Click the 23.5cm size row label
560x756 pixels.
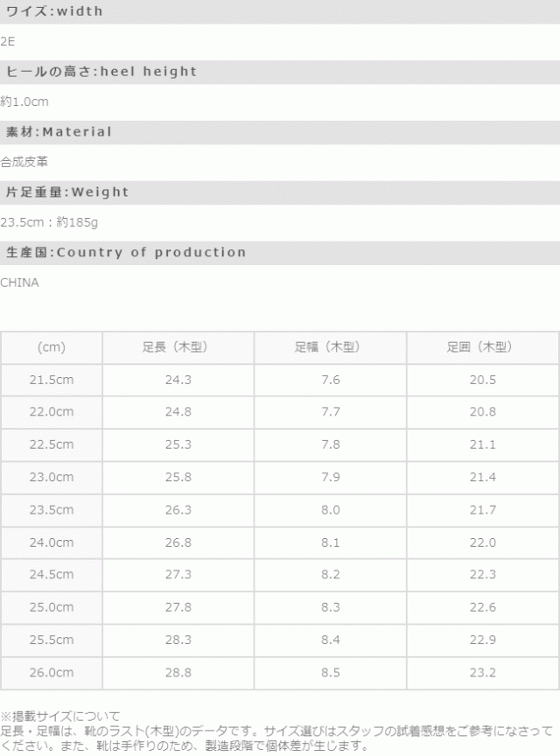(x=52, y=509)
